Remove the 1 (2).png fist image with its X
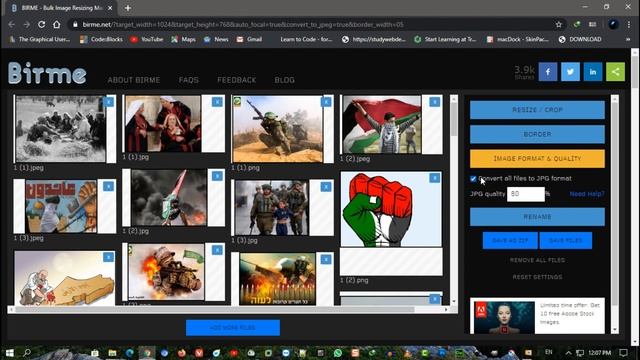This screenshot has width=640, height=360. [x=435, y=178]
